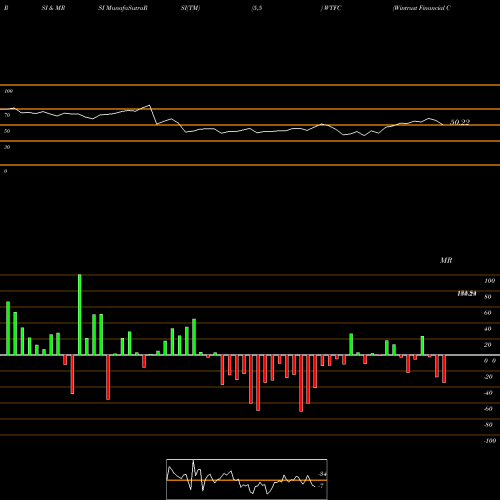Click the '(Wintrust Financial C' title text
Viewport: 500px width, 500px height.
422,8
